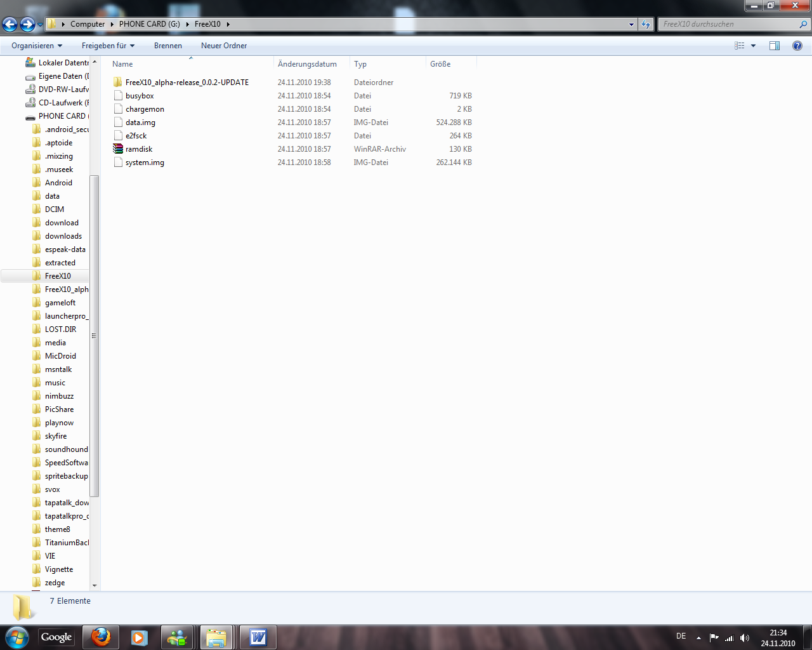Toggle the preview pane icon

click(775, 46)
